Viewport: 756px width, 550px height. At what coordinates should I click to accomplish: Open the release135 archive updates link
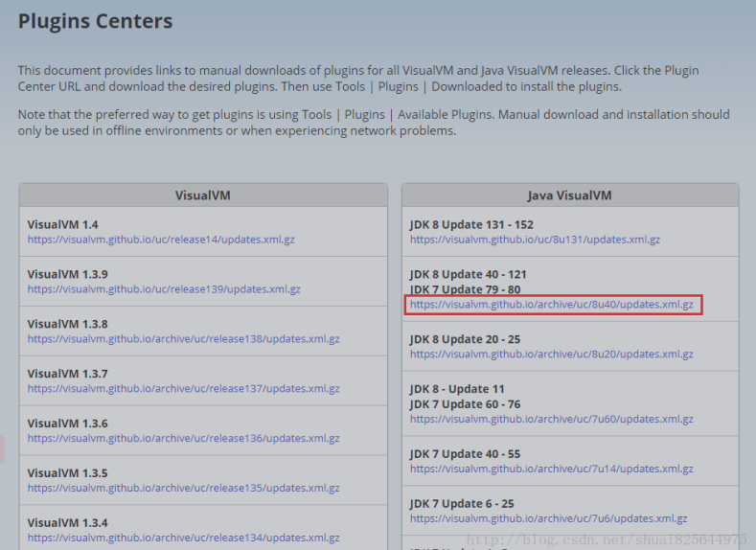pos(184,488)
